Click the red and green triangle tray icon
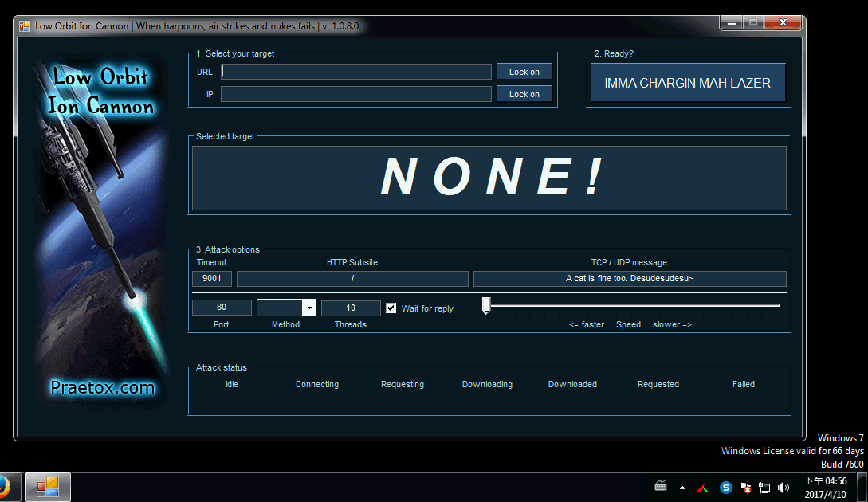The width and height of the screenshot is (868, 502). [702, 488]
